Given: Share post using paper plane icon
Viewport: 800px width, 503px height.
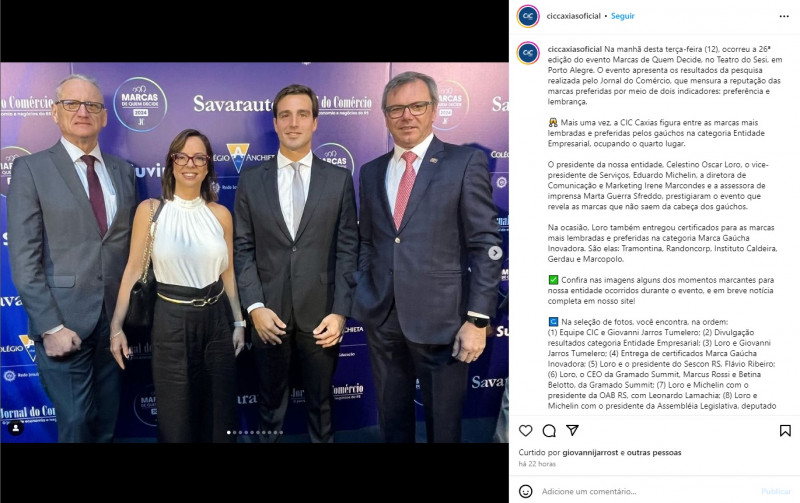Looking at the screenshot, I should [x=572, y=430].
